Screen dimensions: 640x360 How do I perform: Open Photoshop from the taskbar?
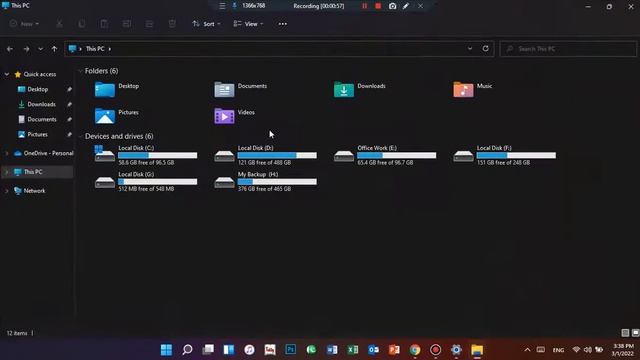tap(291, 350)
